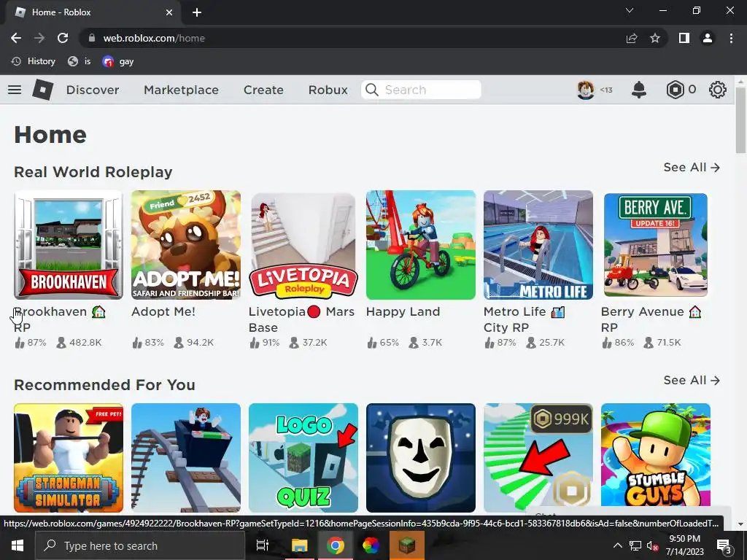
Task: Open the Robux balance icon
Action: (675, 90)
